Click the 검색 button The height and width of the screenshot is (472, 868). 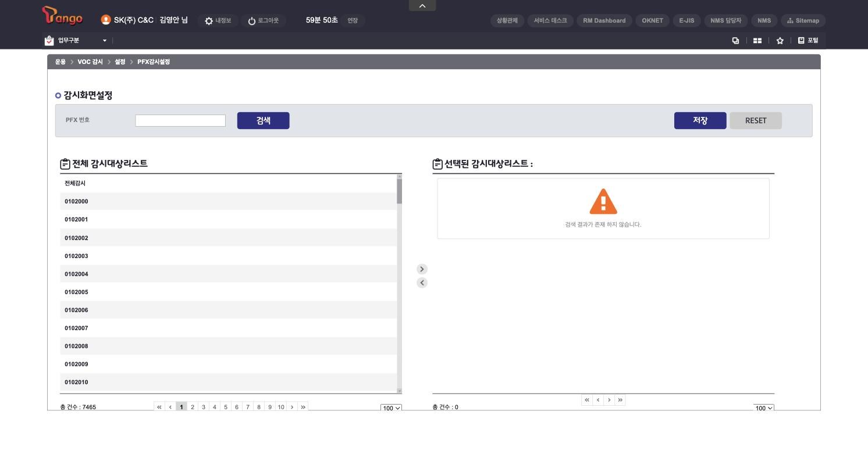(264, 120)
